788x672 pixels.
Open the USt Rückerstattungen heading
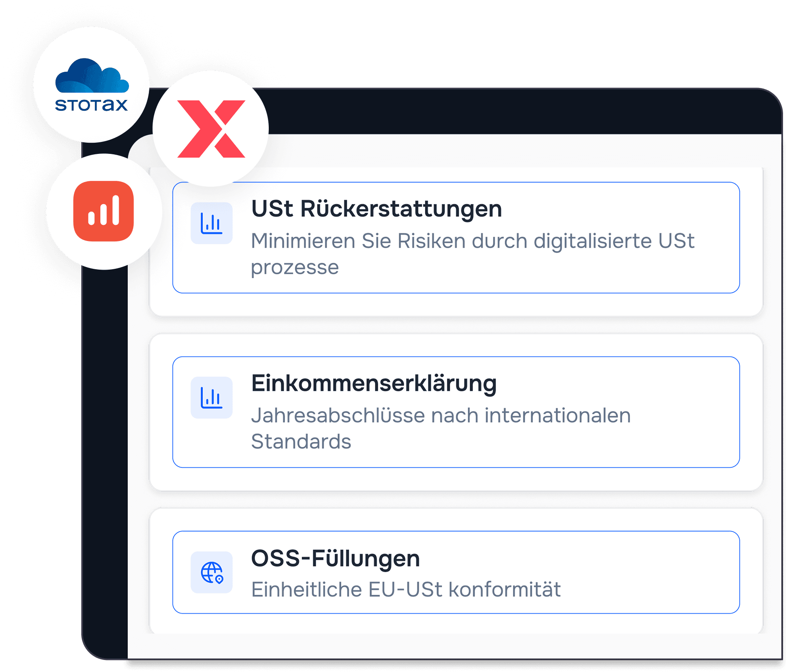pyautogui.click(x=376, y=209)
